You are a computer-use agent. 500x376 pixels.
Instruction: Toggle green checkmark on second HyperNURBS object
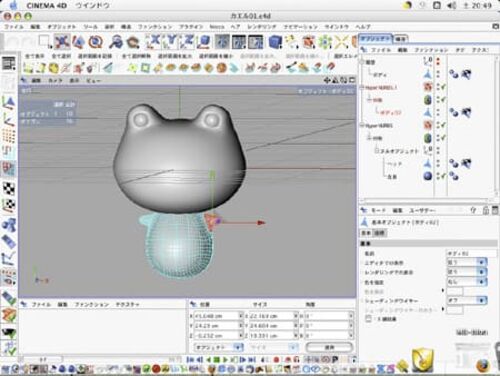click(x=442, y=125)
